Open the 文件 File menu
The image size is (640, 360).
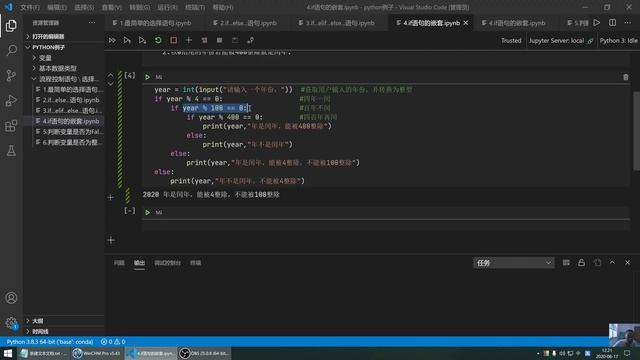tap(30, 7)
